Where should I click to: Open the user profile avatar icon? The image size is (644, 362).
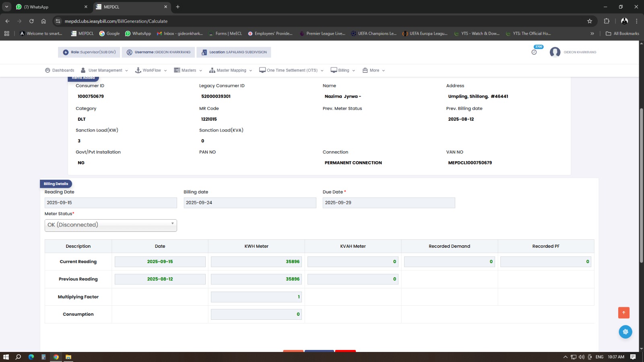(555, 52)
